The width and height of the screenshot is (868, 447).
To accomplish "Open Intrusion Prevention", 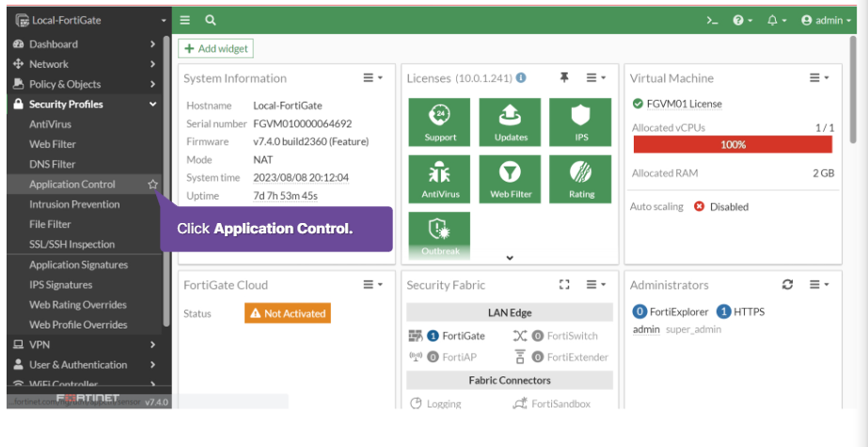I will point(74,204).
